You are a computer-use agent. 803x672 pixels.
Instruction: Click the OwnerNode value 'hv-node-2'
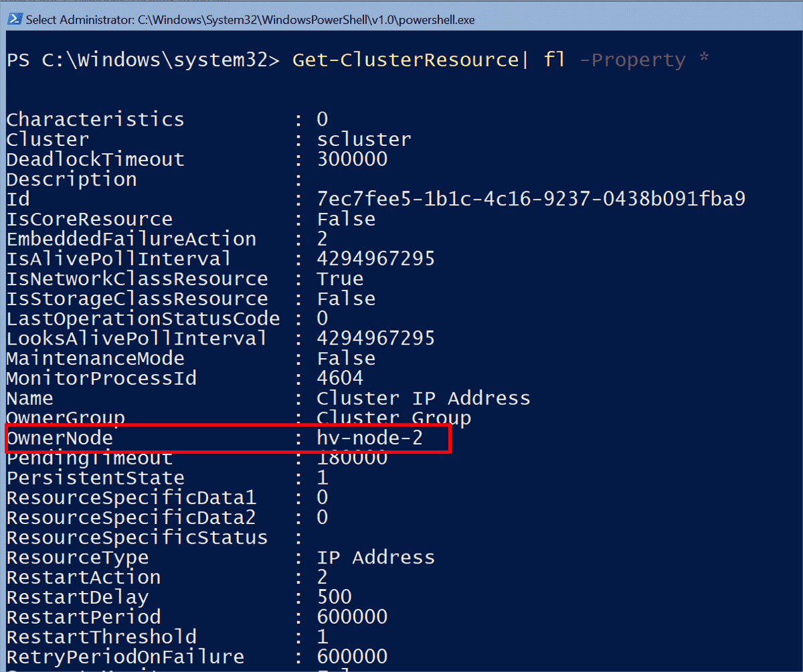click(370, 438)
